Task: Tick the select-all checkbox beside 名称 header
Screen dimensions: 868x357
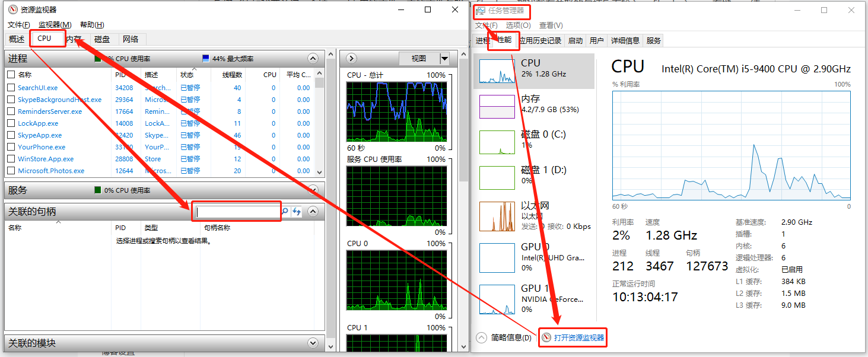Action: click(11, 75)
